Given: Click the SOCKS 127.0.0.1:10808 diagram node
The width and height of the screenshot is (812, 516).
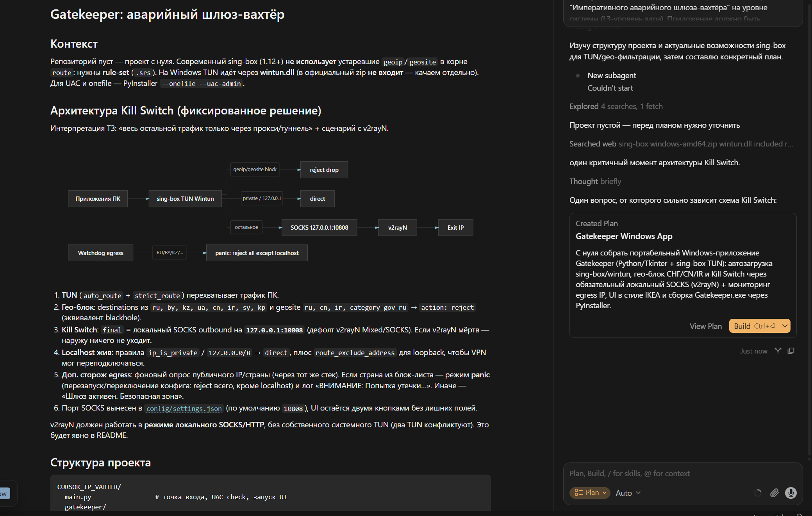Looking at the screenshot, I should coord(319,228).
